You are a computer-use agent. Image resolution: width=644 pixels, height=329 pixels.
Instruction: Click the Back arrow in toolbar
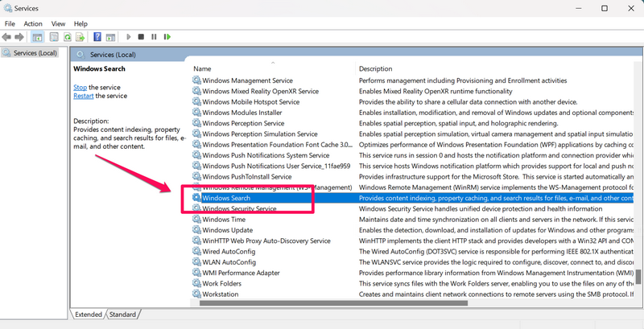[x=7, y=37]
